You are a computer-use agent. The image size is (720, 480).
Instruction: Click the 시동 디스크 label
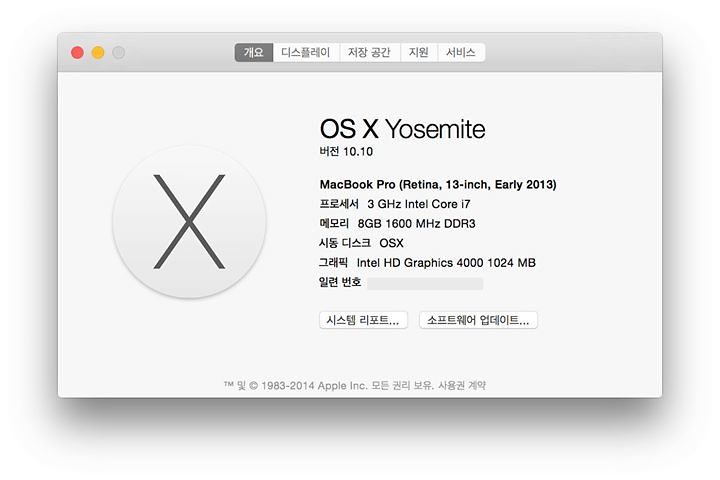(345, 243)
